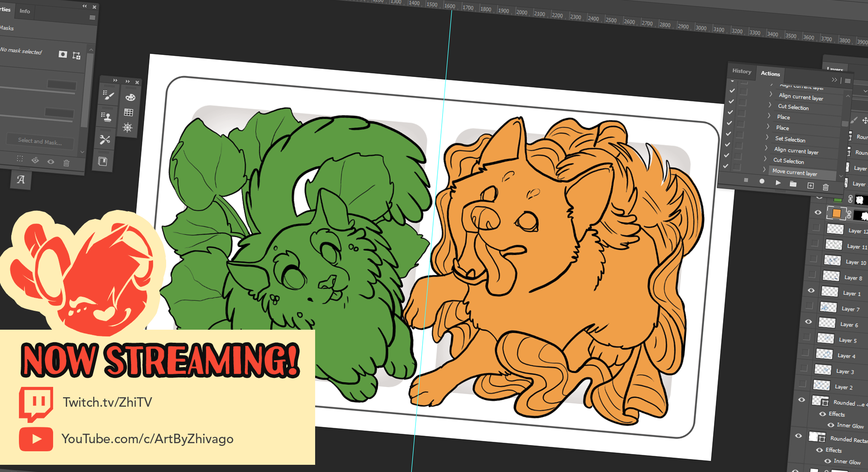Image resolution: width=868 pixels, height=472 pixels.
Task: Open the Glyphs panel A icon
Action: pos(21,180)
